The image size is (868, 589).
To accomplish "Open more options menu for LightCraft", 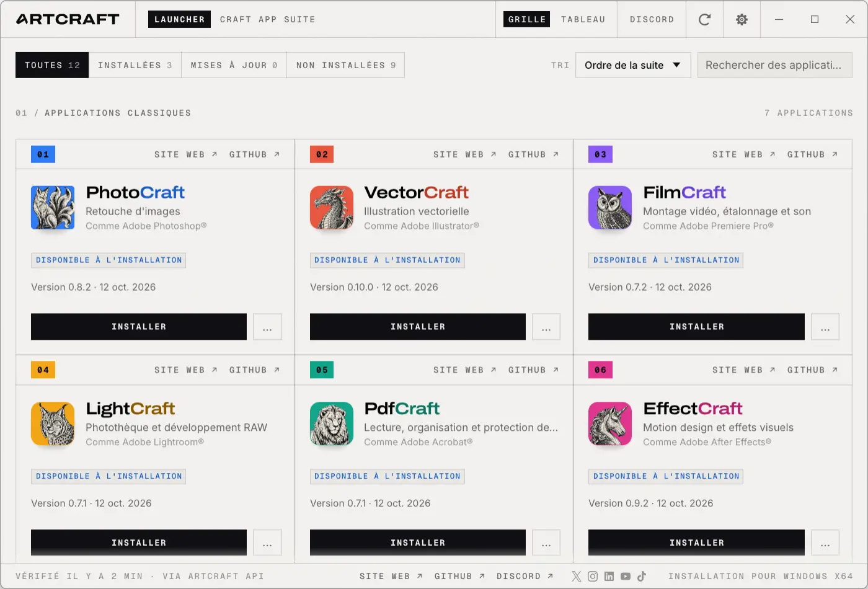I will coord(267,542).
